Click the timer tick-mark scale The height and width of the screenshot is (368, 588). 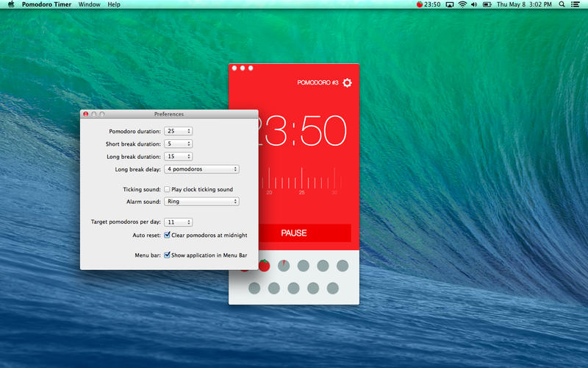click(301, 179)
